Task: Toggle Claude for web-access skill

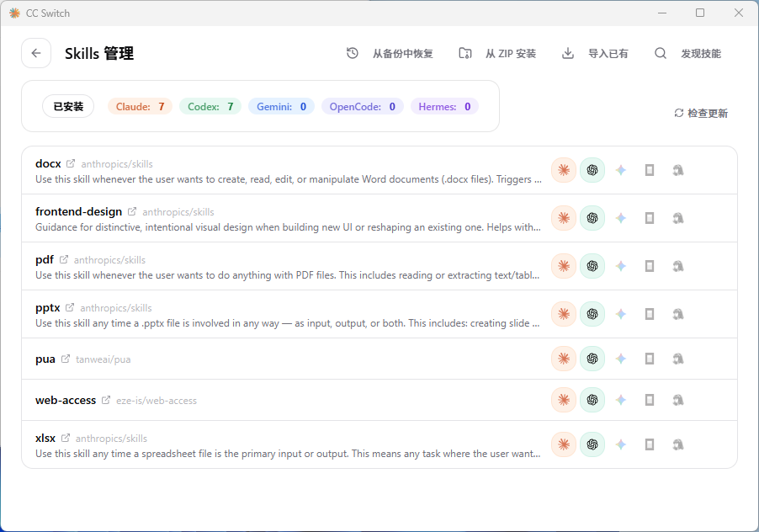Action: coord(564,400)
